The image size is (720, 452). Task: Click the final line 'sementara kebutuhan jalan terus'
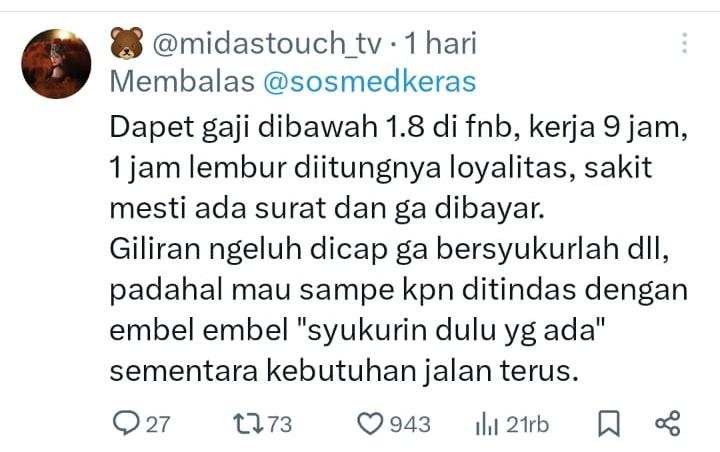[x=343, y=370]
